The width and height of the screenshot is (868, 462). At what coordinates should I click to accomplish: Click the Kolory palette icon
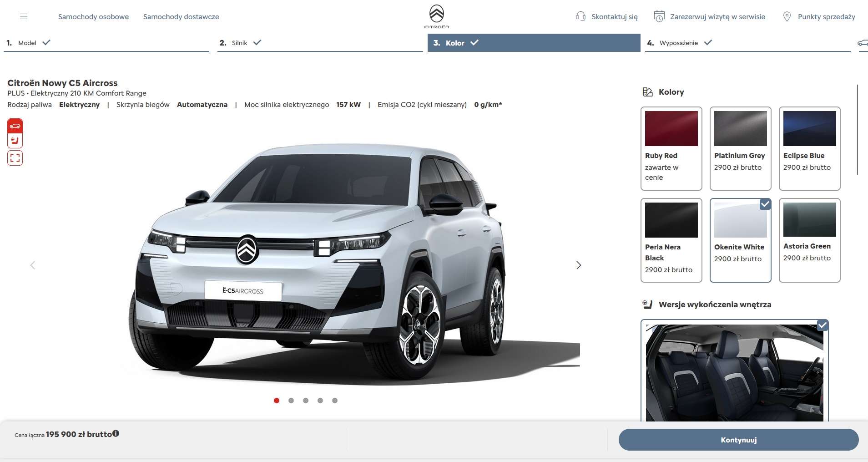(x=648, y=92)
